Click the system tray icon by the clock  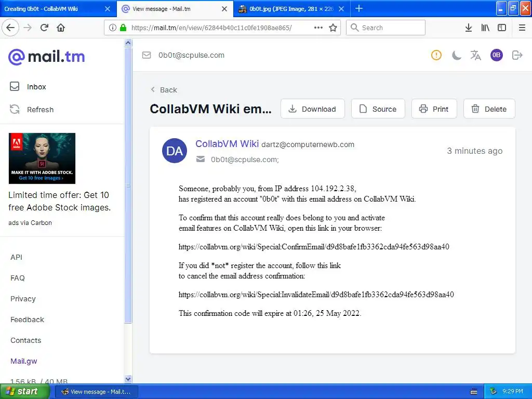(494, 392)
